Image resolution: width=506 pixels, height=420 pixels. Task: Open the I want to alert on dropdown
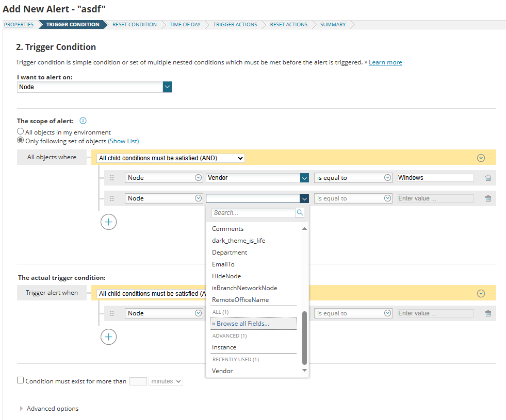(x=167, y=87)
